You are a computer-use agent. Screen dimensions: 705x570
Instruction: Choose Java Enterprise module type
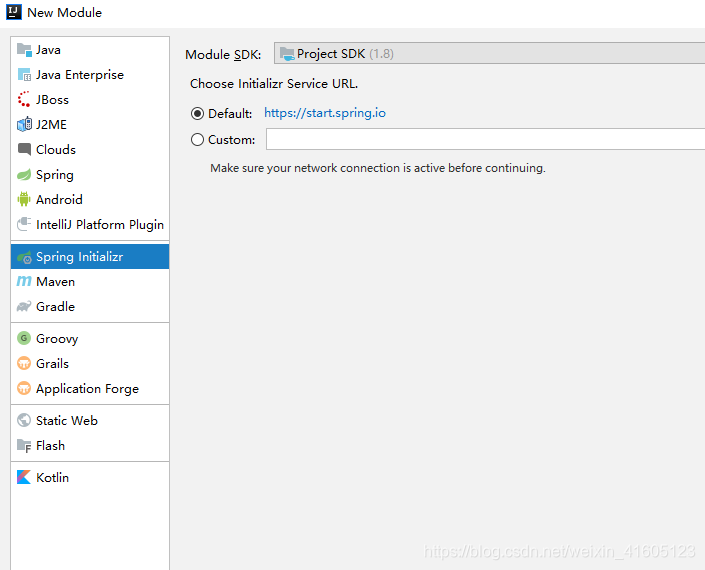pos(90,75)
